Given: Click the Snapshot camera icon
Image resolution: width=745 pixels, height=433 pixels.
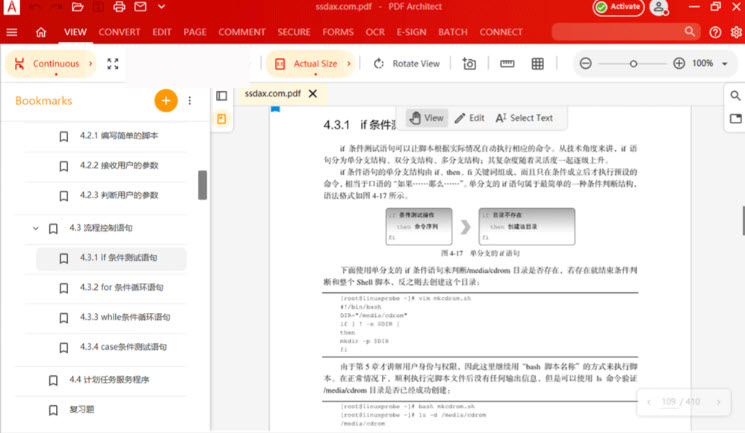Looking at the screenshot, I should coord(469,64).
